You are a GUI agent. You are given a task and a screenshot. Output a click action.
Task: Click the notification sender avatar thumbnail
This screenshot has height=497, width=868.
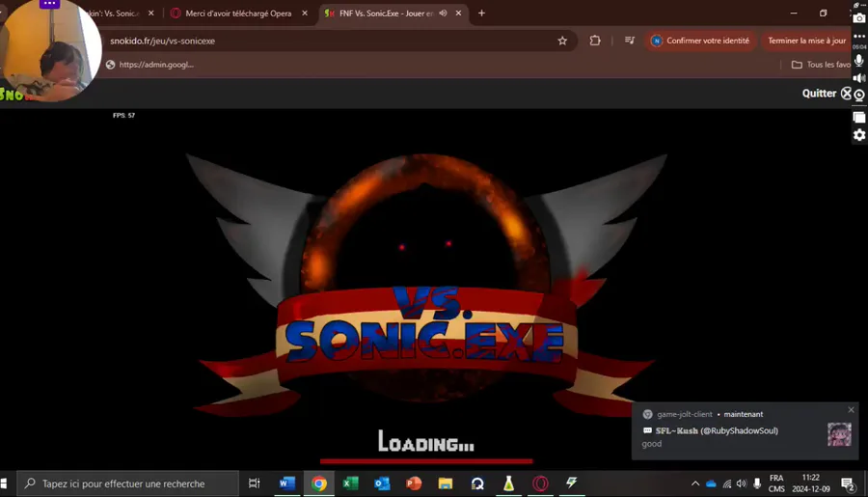point(839,434)
